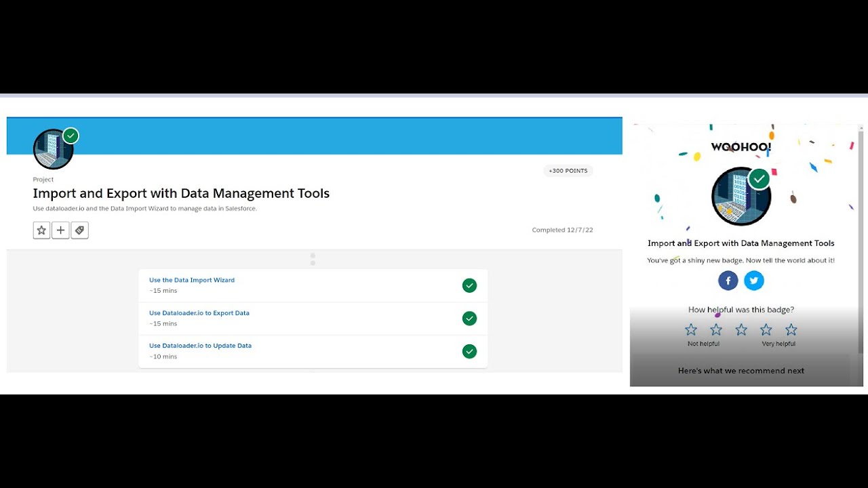Image resolution: width=868 pixels, height=488 pixels.
Task: Open Use the Data Import Wizard step
Action: coord(192,280)
